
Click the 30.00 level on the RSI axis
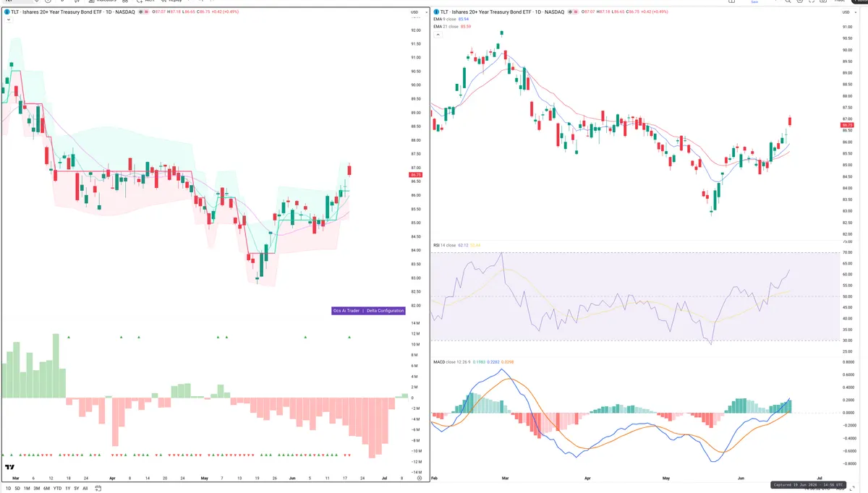point(848,340)
